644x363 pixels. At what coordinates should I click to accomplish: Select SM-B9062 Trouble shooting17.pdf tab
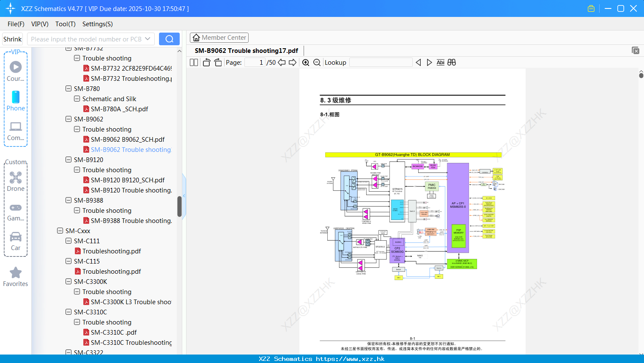247,51
